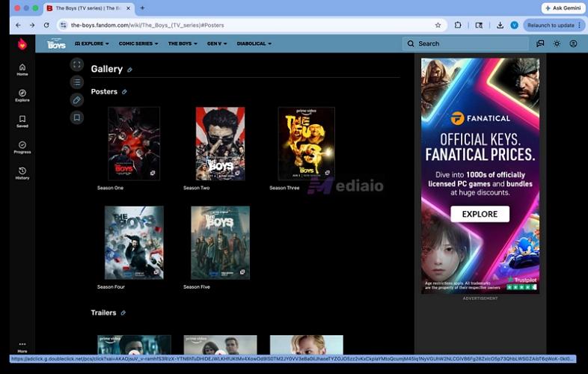Reload the current page
The image size is (588, 374).
(x=46, y=25)
